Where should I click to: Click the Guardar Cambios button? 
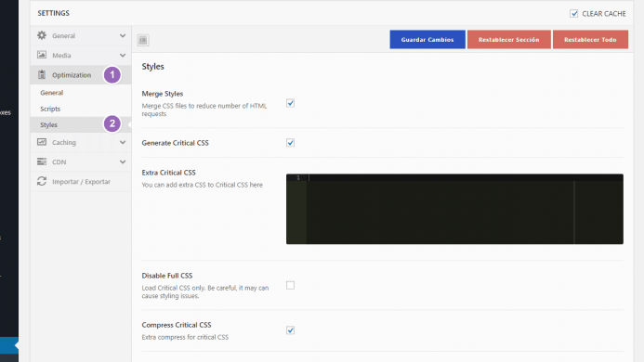(427, 39)
